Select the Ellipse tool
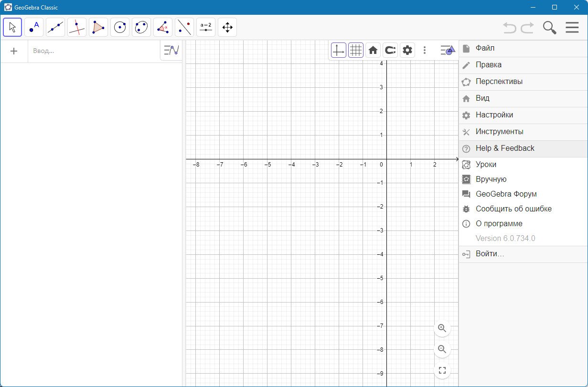The image size is (588, 387). [x=141, y=27]
